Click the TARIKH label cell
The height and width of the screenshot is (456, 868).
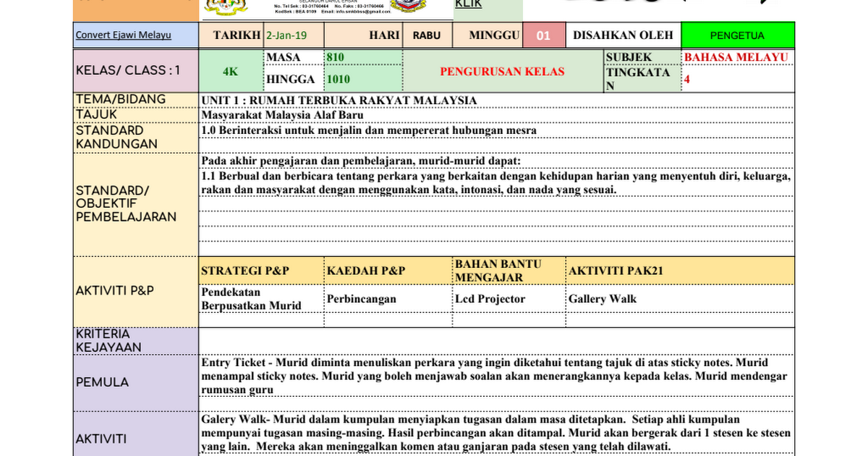231,35
